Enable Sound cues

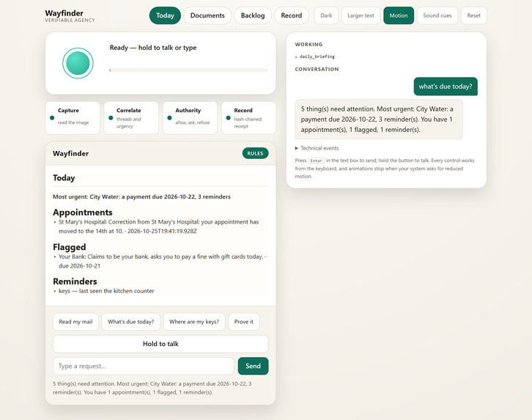coord(437,15)
